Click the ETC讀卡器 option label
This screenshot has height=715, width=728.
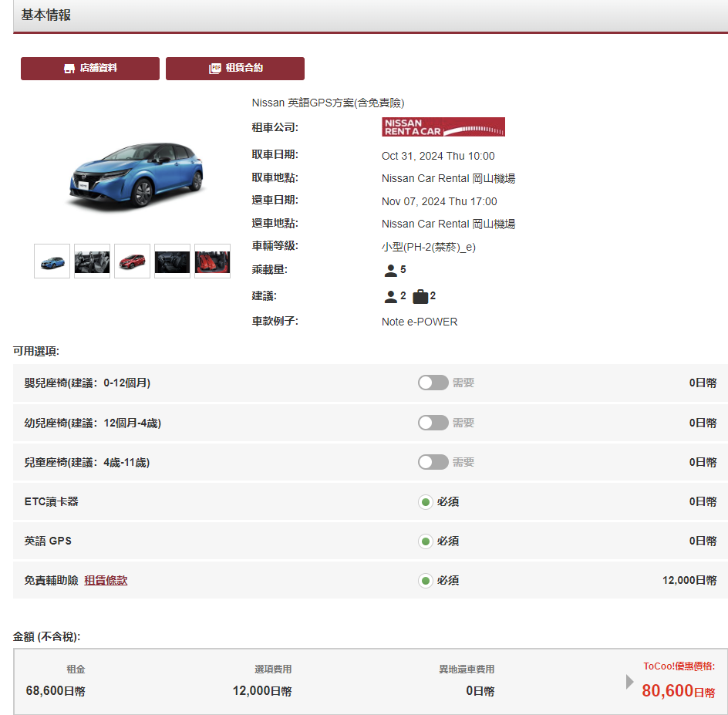point(51,502)
